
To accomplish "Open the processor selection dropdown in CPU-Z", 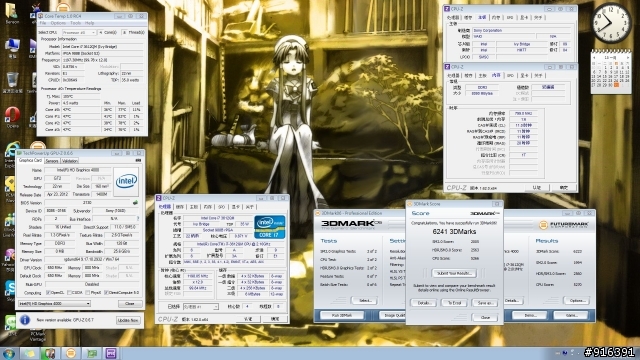I will pyautogui.click(x=201, y=307).
